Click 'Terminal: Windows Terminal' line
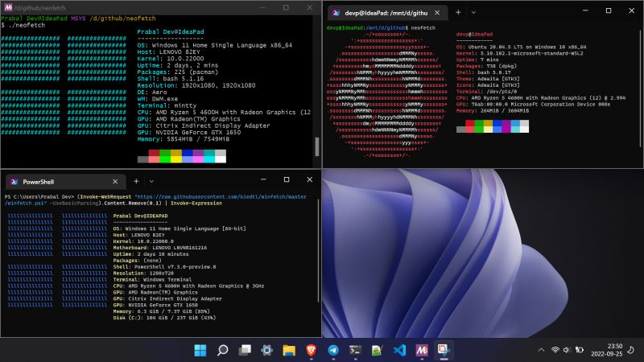This screenshot has height=362, width=644. (152, 279)
